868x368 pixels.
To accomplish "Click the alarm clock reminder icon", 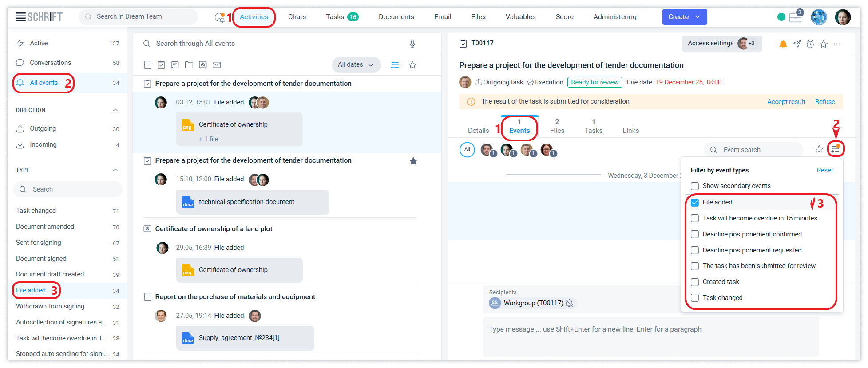I will click(x=810, y=44).
